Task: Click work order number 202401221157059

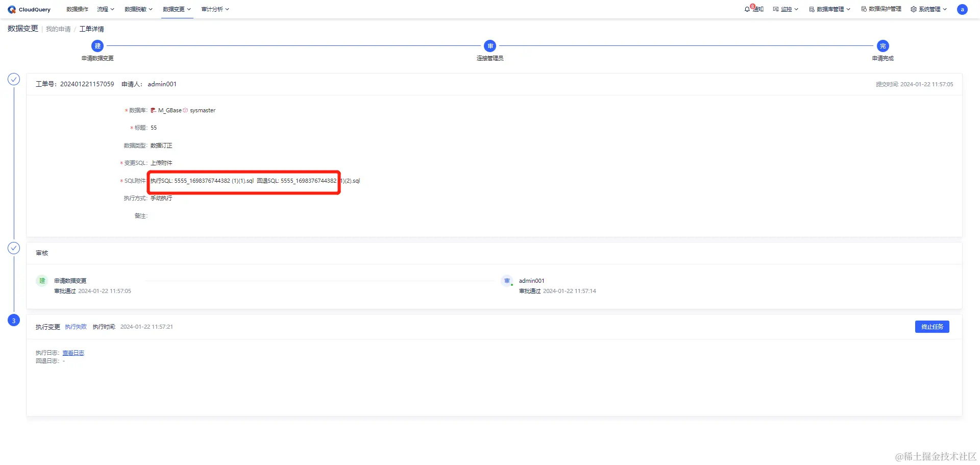Action: click(87, 84)
